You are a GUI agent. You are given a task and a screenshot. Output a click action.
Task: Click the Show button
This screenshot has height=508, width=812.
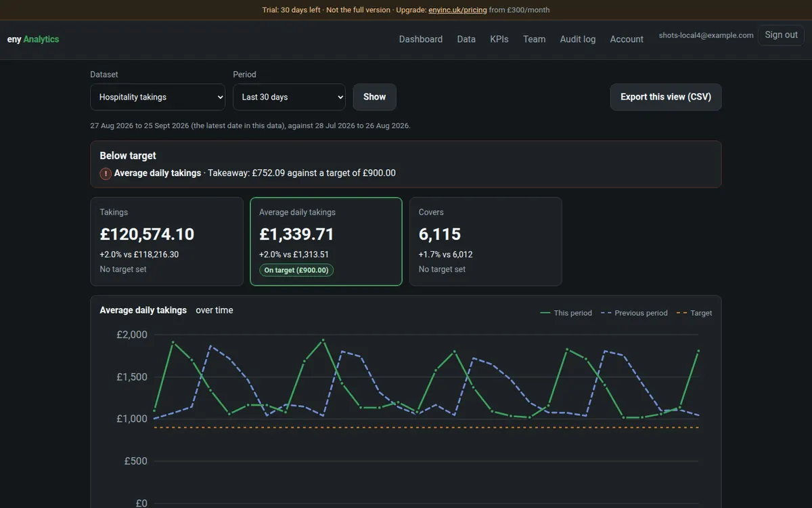(375, 97)
